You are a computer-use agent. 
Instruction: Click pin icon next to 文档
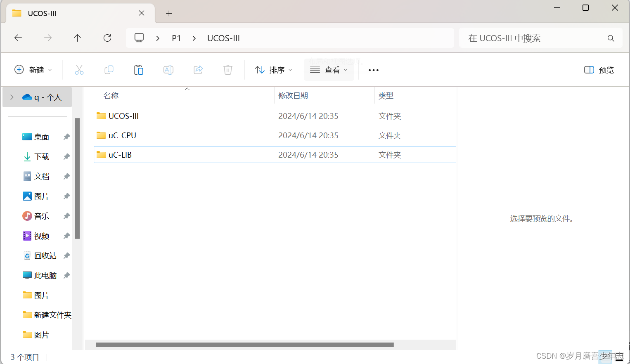coord(66,177)
